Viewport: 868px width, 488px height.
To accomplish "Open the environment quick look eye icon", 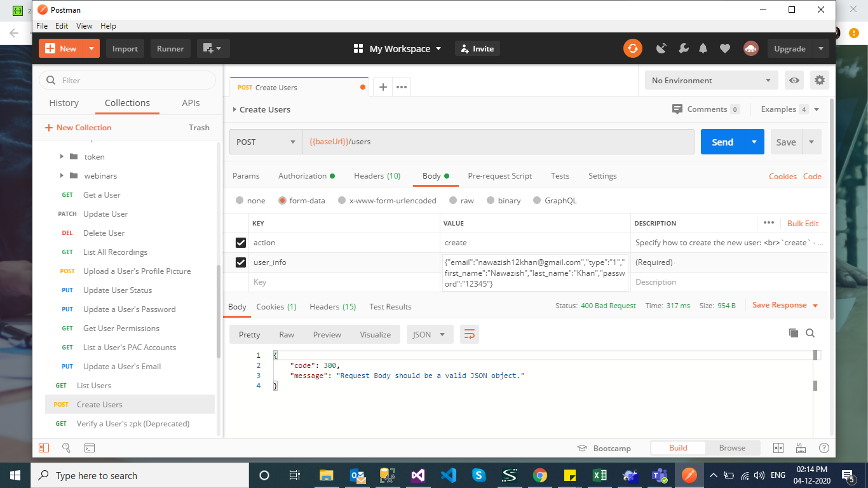I will click(794, 81).
